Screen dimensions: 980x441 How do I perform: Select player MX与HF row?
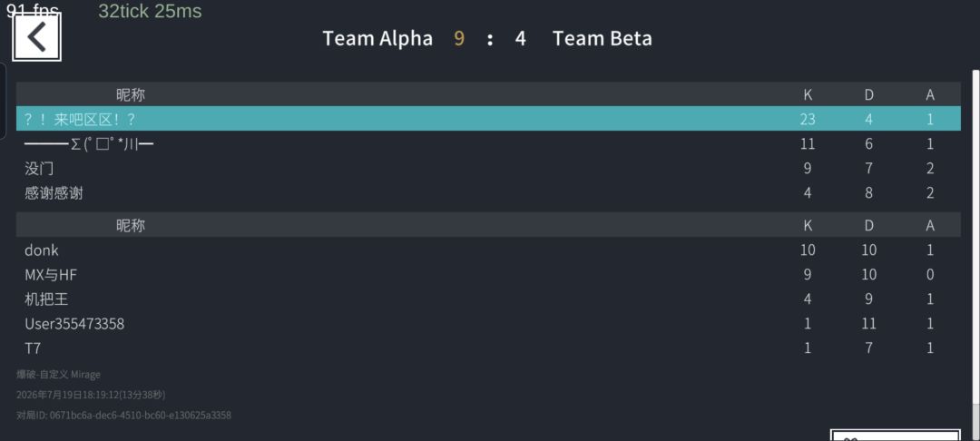(x=488, y=274)
